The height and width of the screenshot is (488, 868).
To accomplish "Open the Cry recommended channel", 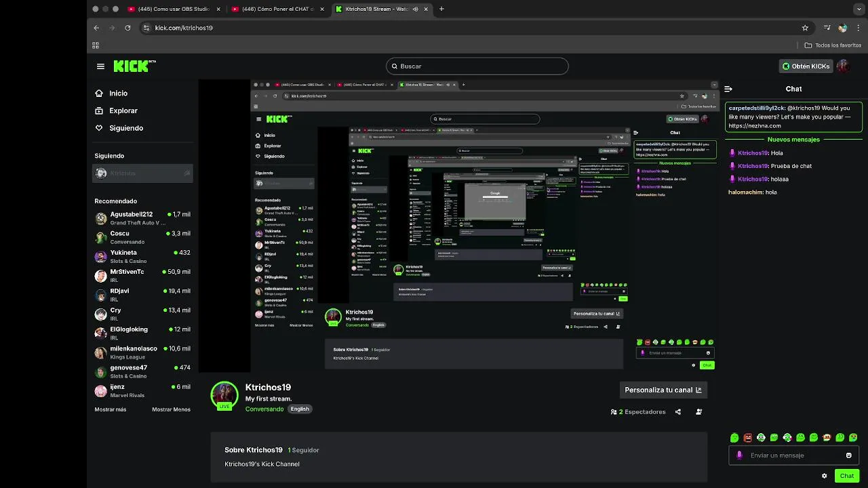I will (142, 314).
